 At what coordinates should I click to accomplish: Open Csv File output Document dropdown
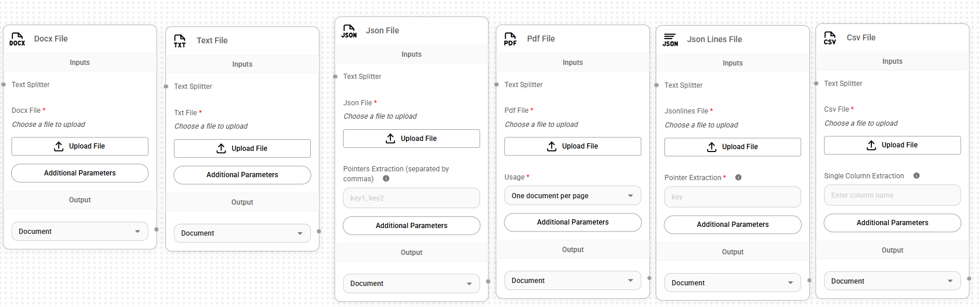coord(892,281)
